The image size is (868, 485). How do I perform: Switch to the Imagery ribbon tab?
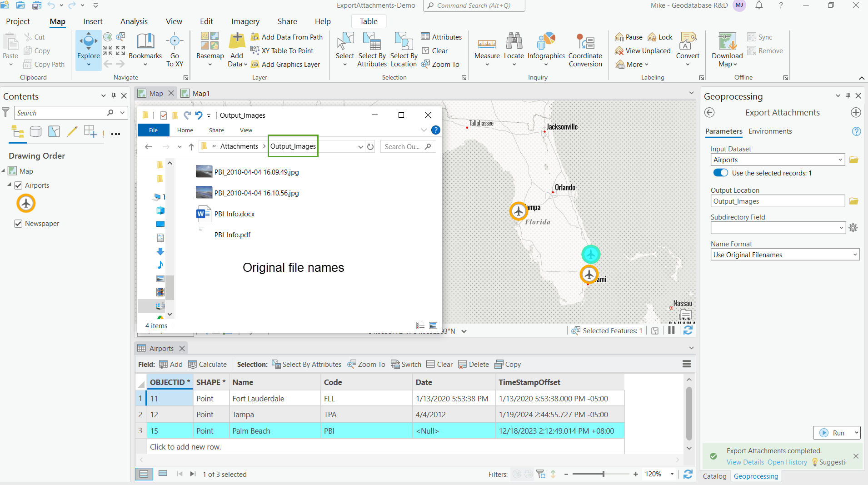pyautogui.click(x=245, y=21)
